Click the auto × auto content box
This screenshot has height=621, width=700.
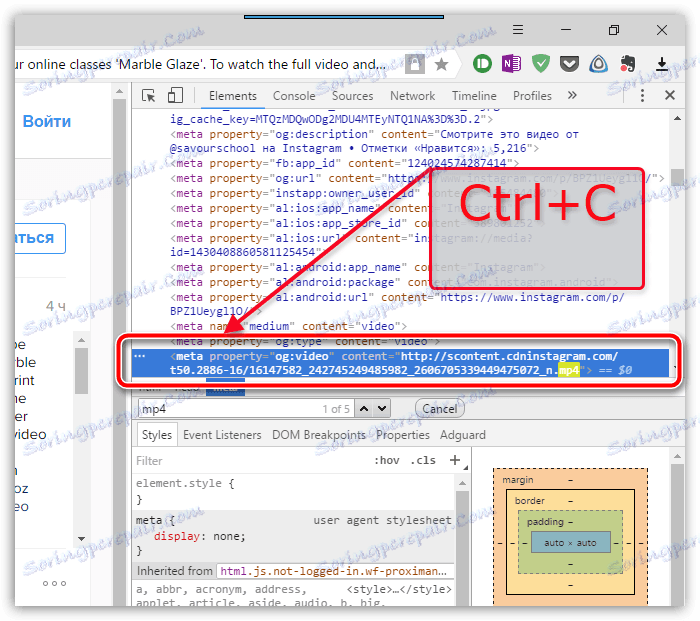[570, 543]
